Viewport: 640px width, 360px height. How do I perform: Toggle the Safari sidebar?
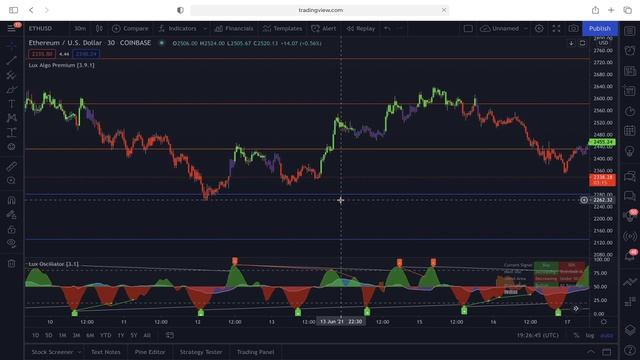[x=13, y=10]
